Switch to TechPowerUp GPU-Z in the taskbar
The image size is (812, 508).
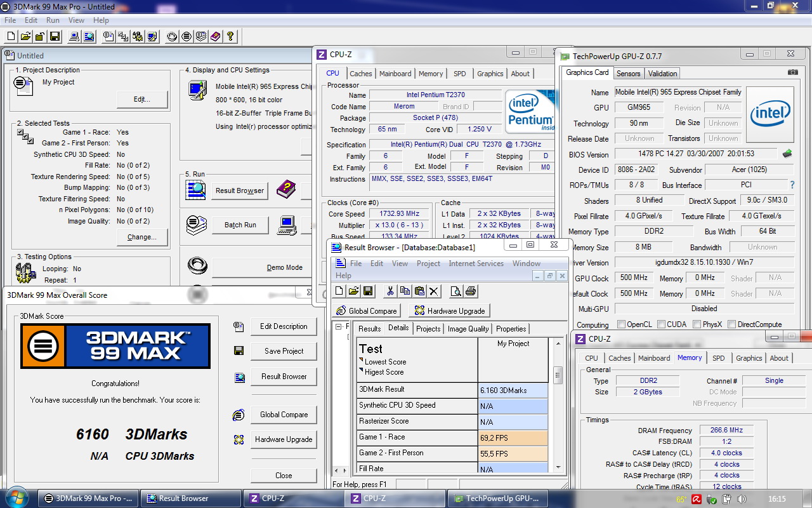[x=497, y=498]
